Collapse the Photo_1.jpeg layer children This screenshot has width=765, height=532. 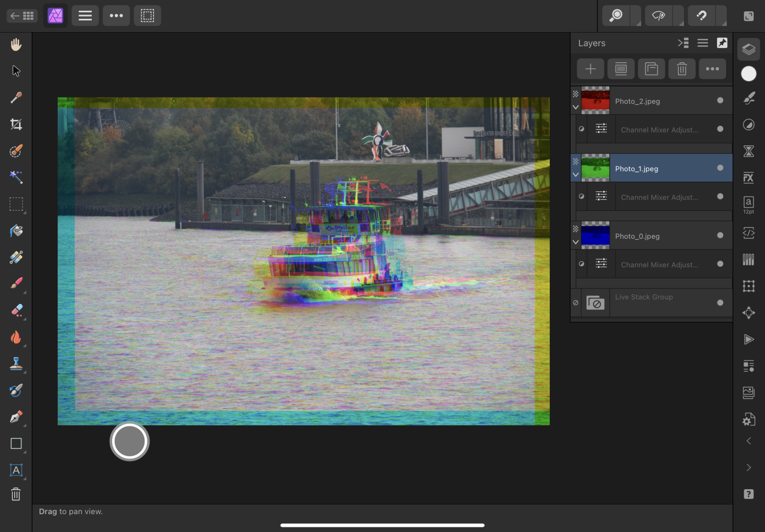pyautogui.click(x=576, y=174)
